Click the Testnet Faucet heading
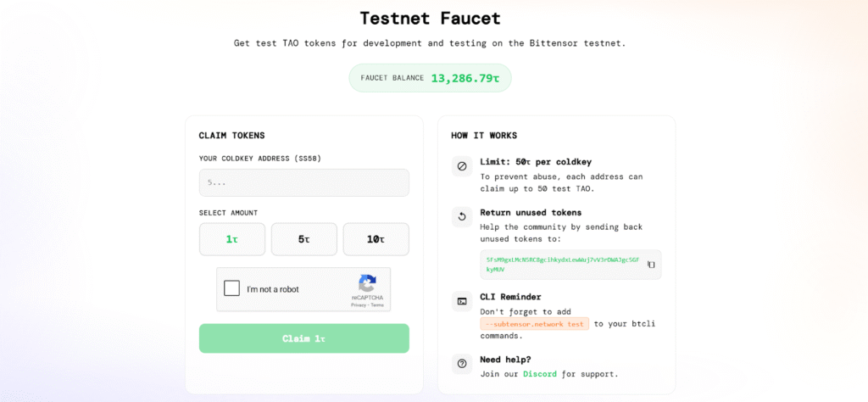Image resolution: width=868 pixels, height=402 pixels. point(430,18)
